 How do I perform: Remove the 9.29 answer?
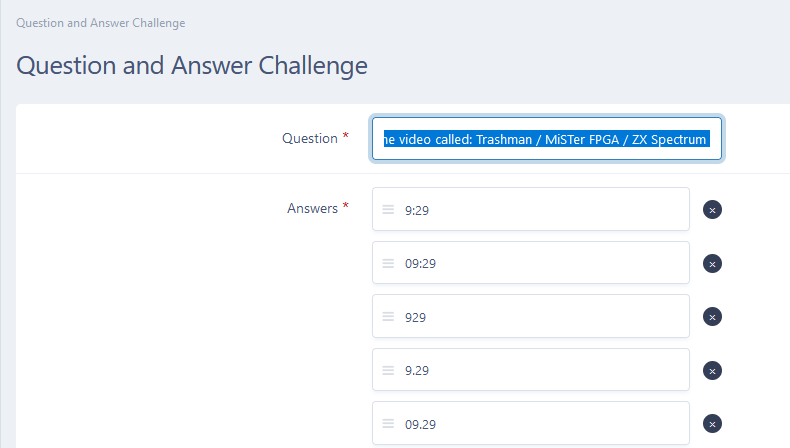click(x=712, y=371)
